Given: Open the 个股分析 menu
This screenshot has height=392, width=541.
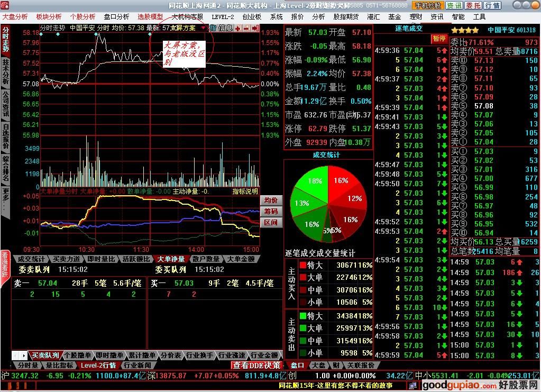Looking at the screenshot, I should tap(82, 16).
